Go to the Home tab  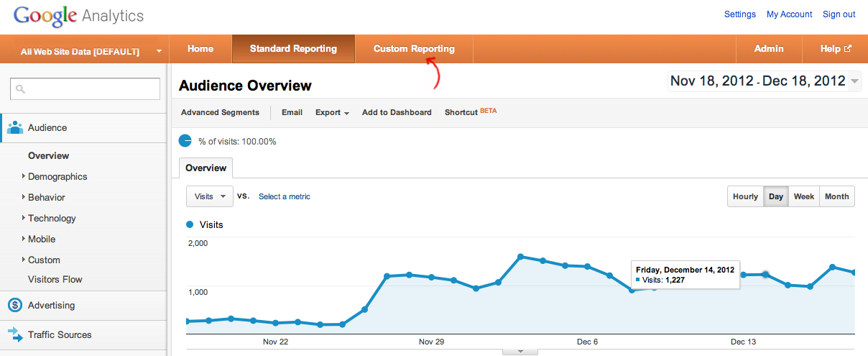coord(200,49)
